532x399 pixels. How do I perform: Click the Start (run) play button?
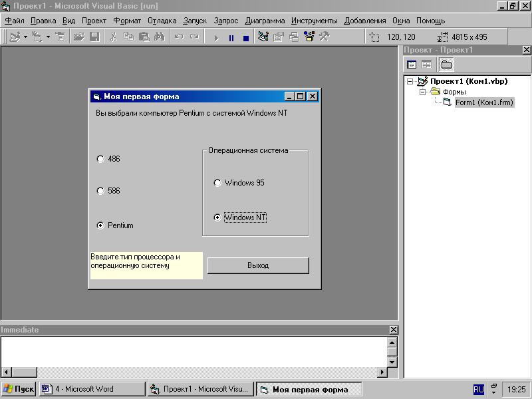click(216, 38)
